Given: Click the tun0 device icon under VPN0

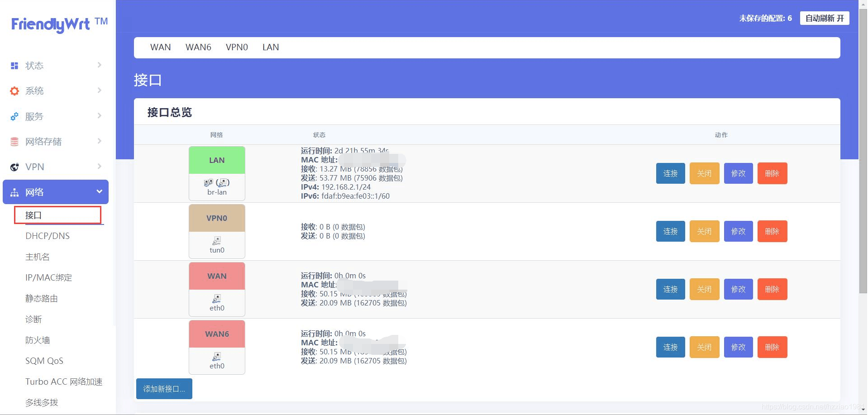Looking at the screenshot, I should 217,240.
